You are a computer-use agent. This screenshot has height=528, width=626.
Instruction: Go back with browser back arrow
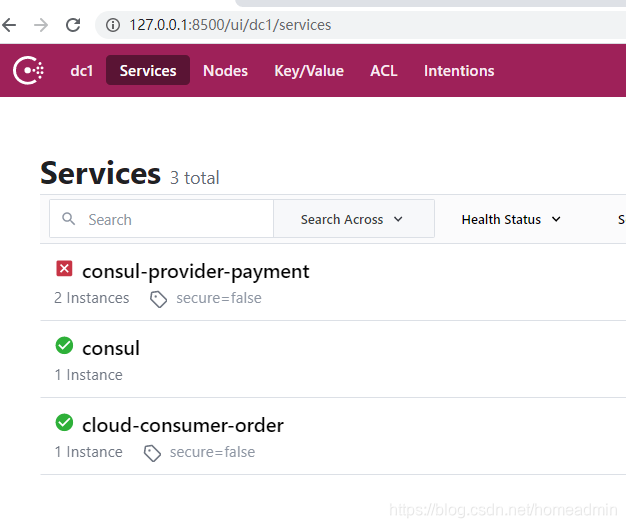[x=9, y=25]
